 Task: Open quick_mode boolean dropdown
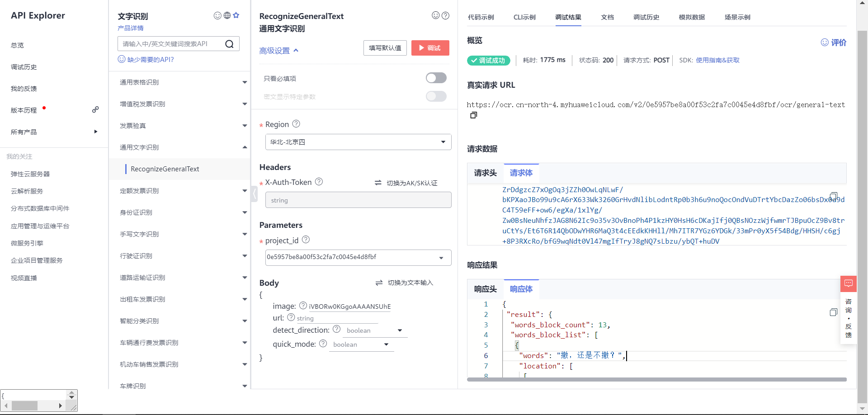coord(361,344)
